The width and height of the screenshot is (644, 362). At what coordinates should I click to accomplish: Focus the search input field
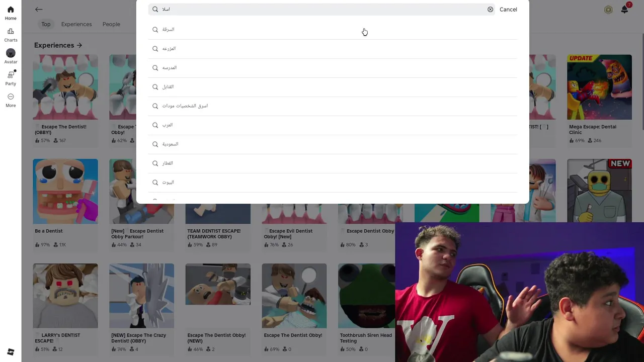322,9
